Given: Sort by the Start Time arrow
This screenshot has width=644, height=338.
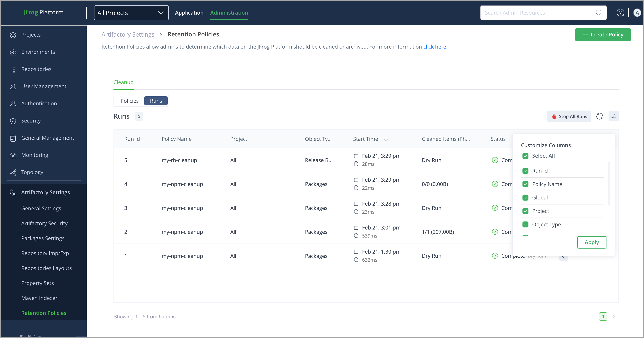Looking at the screenshot, I should (386, 139).
